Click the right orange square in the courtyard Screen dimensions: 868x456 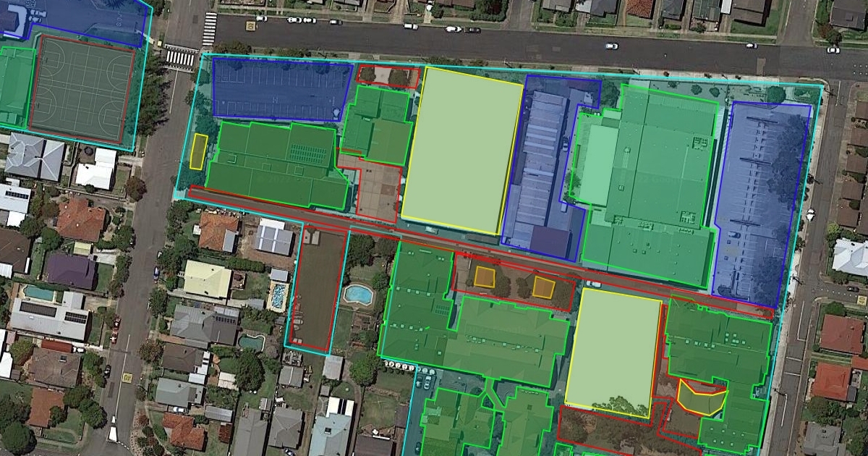(x=542, y=287)
